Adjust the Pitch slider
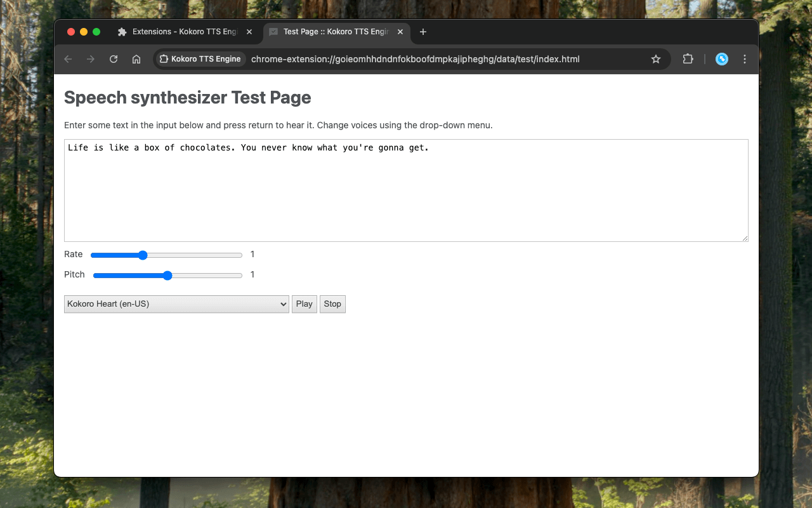 (x=167, y=275)
